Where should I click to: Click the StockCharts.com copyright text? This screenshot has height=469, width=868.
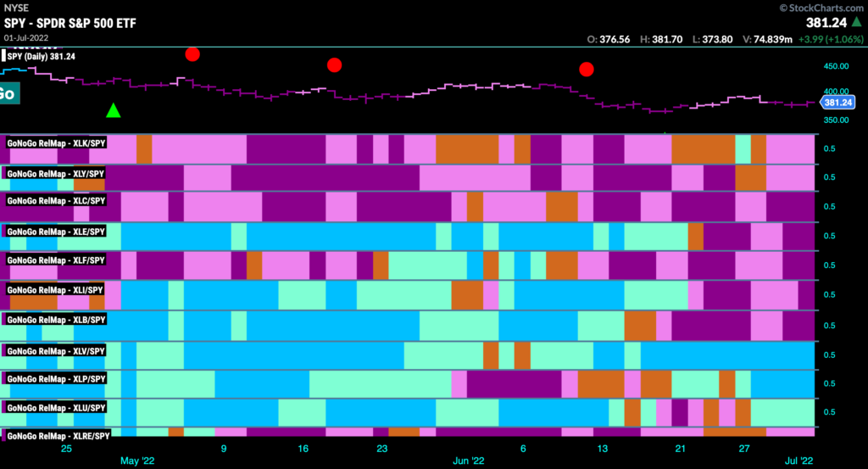pos(821,8)
